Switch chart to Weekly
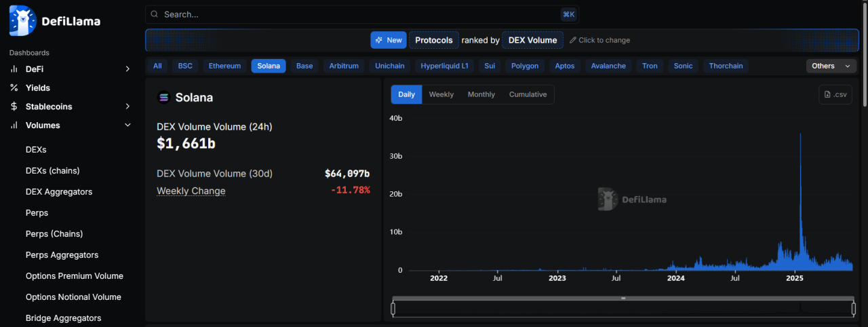This screenshot has width=868, height=327. pyautogui.click(x=441, y=94)
